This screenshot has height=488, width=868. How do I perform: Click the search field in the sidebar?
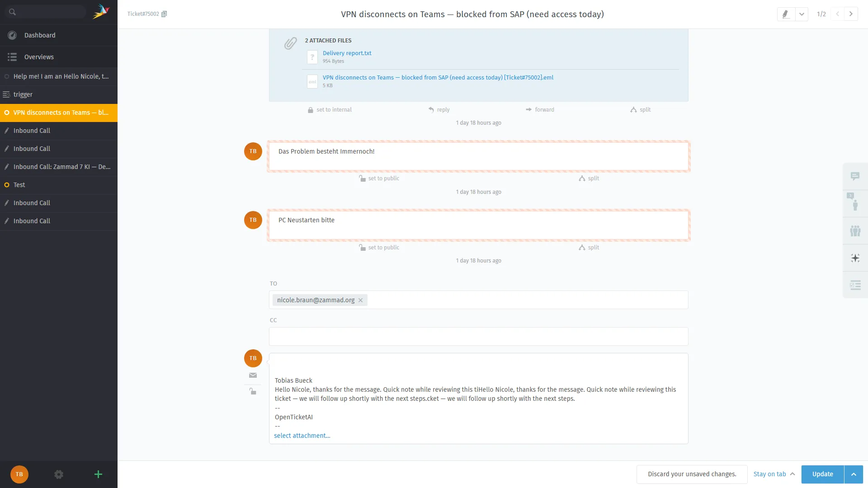tap(45, 12)
